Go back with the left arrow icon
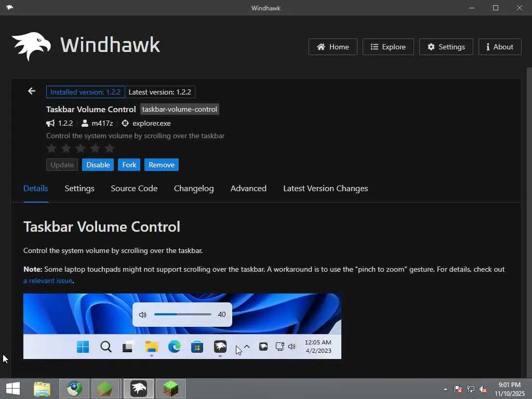Viewport: 532px width, 399px height. (x=32, y=91)
